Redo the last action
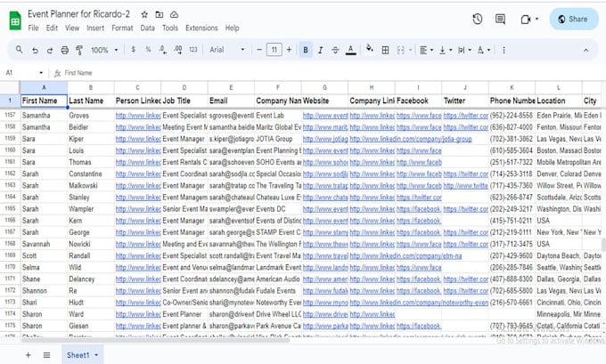The width and height of the screenshot is (606, 364). 50,50
